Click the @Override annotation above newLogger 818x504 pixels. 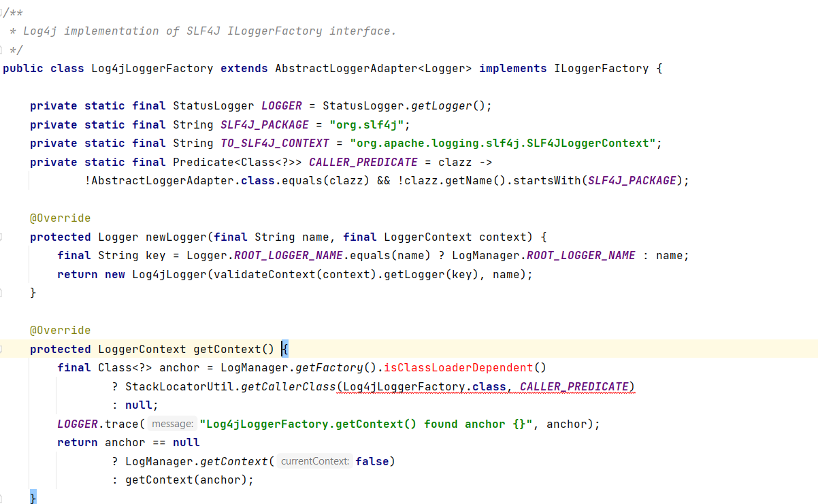pyautogui.click(x=60, y=218)
